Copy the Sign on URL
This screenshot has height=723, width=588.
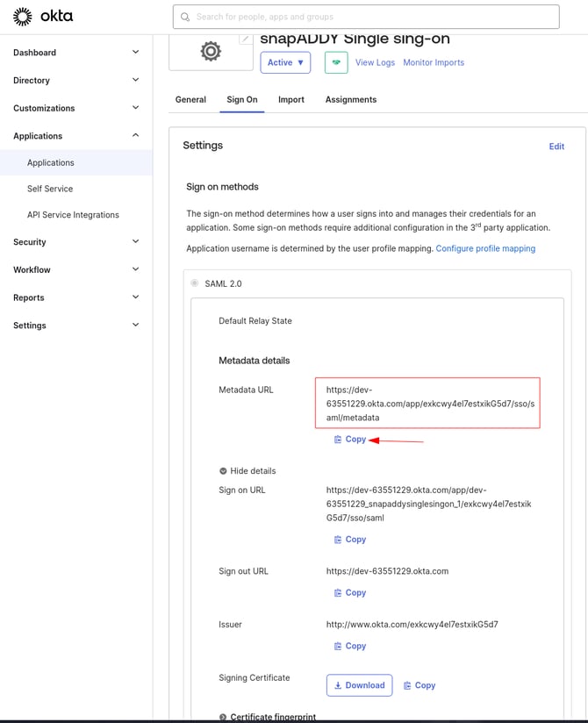(x=350, y=540)
